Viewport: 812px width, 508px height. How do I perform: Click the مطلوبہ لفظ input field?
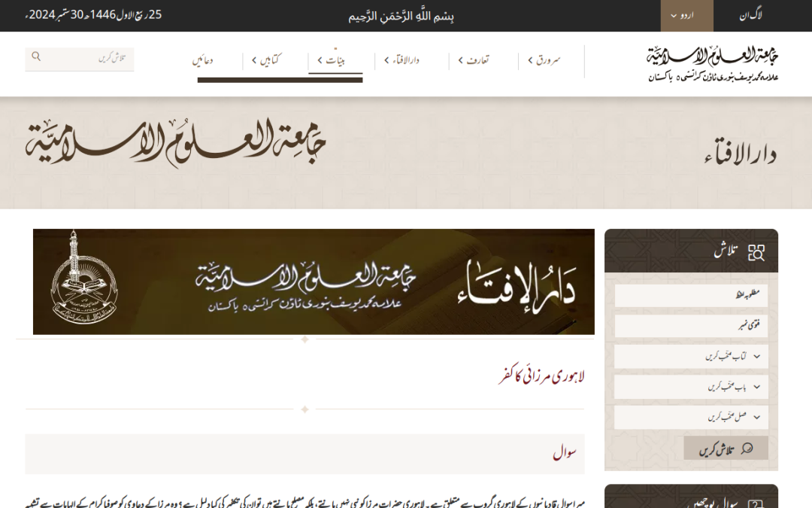pyautogui.click(x=691, y=296)
